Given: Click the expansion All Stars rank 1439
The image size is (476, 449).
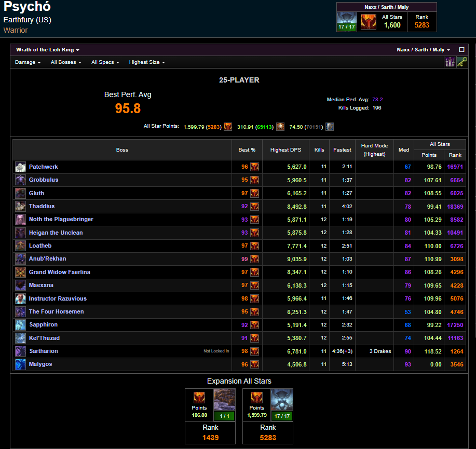Looking at the screenshot, I should (x=210, y=438).
